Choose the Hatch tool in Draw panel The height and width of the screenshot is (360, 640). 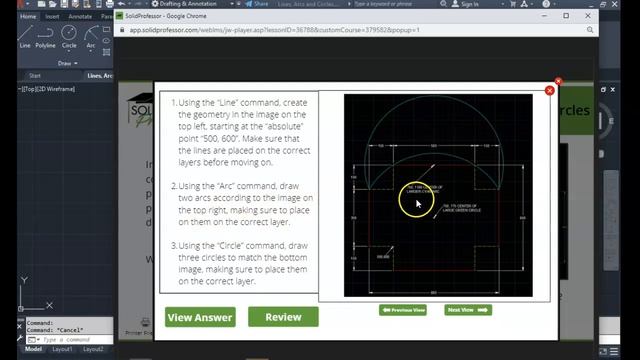pyautogui.click(x=107, y=52)
